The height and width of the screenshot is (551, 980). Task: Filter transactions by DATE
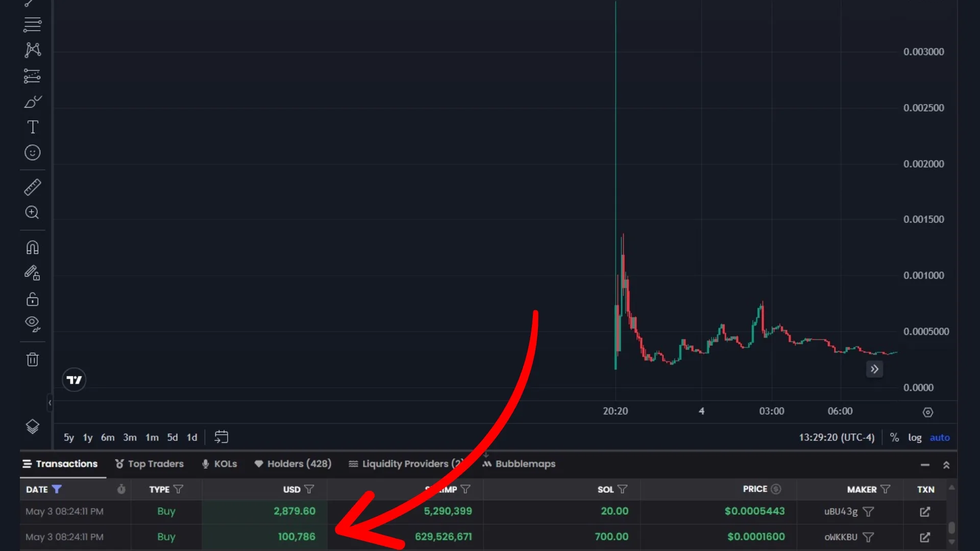tap(57, 489)
